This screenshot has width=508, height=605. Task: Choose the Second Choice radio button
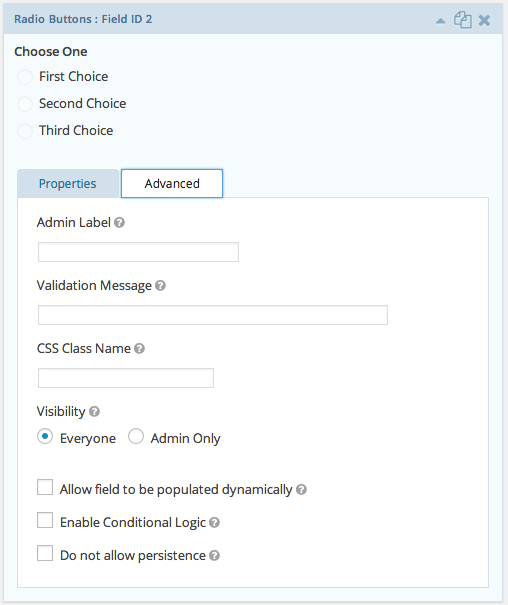[25, 104]
